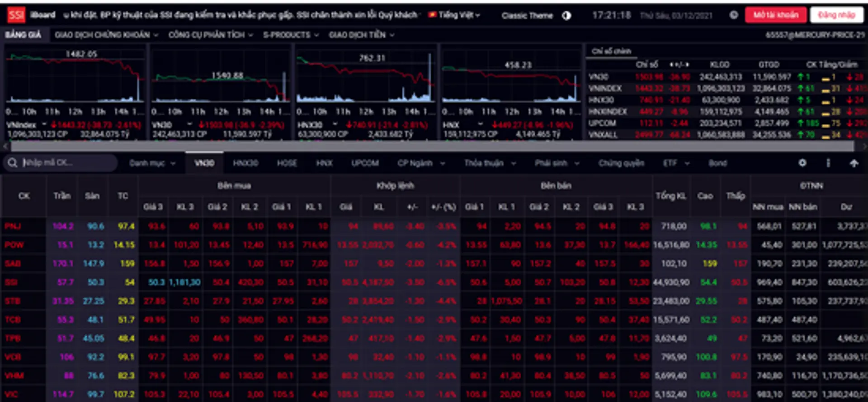Select Chỉ số chính tab
This screenshot has height=402, width=868.
pyautogui.click(x=611, y=51)
